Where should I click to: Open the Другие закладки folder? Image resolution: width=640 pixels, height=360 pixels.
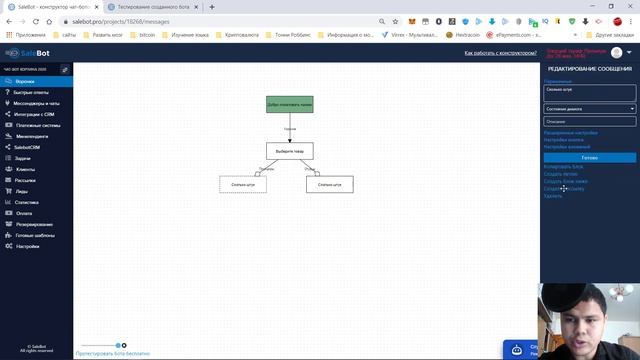click(610, 35)
